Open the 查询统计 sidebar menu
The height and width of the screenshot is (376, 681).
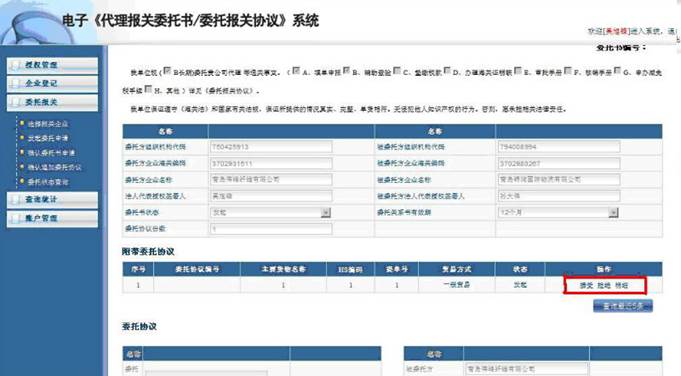coord(52,200)
